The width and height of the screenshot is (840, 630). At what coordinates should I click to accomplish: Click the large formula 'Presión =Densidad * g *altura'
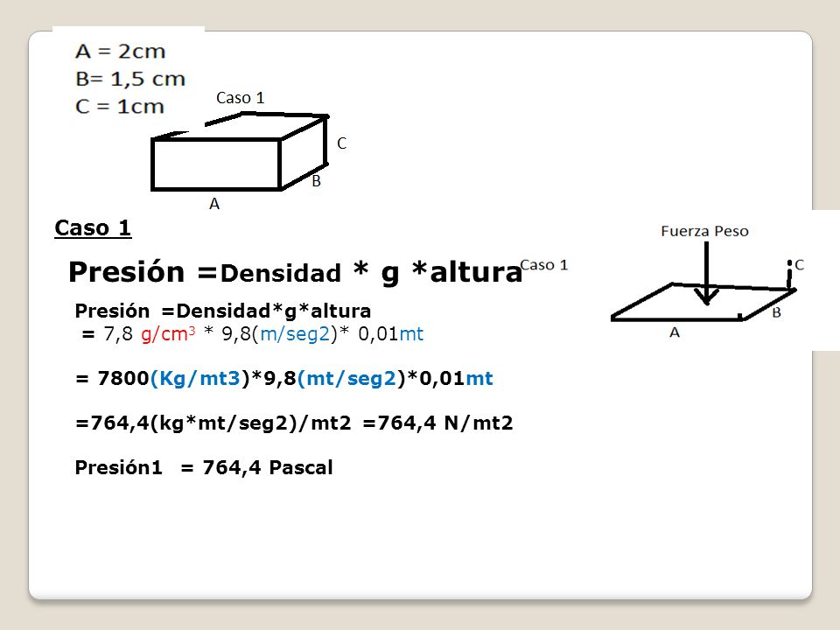[x=295, y=272]
